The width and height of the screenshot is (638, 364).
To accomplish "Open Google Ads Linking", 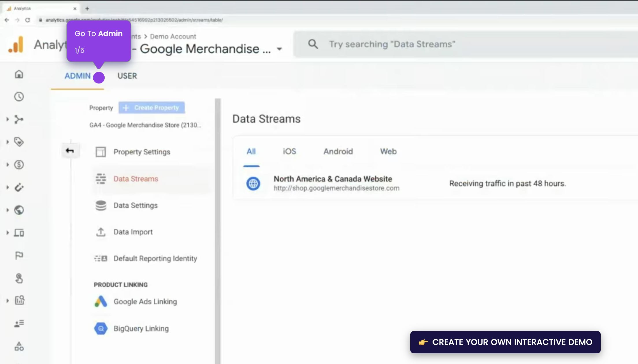I will [145, 301].
